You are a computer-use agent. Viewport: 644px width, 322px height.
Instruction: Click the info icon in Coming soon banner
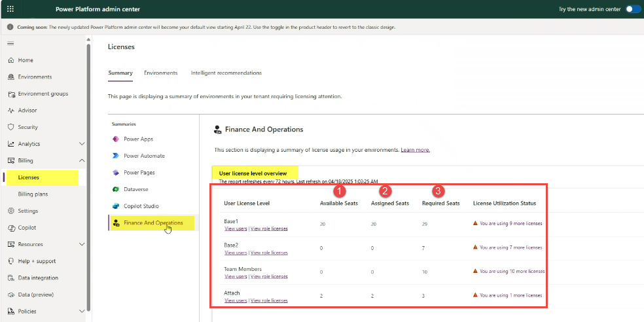[x=10, y=27]
